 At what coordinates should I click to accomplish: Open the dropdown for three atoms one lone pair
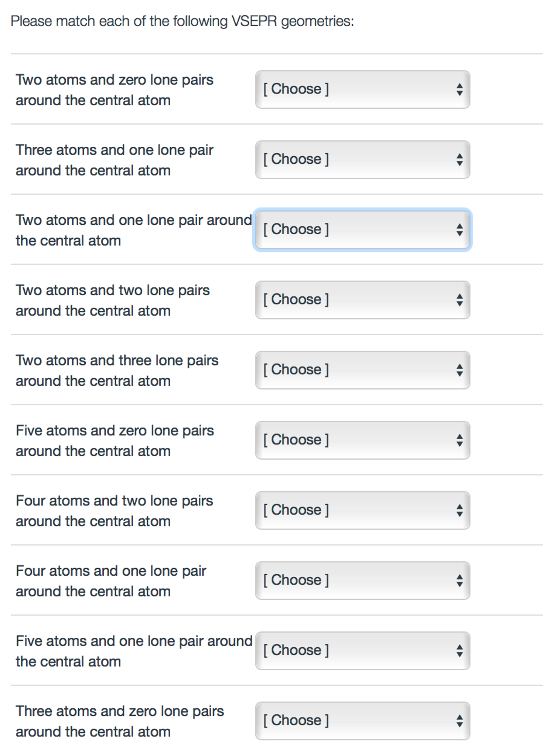[362, 159]
